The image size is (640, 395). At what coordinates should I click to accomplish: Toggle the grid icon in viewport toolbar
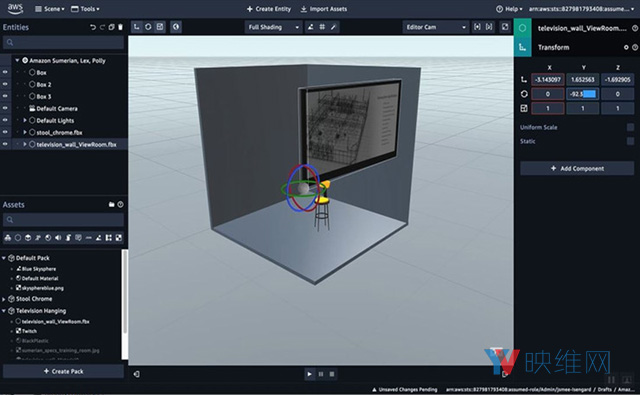(322, 27)
